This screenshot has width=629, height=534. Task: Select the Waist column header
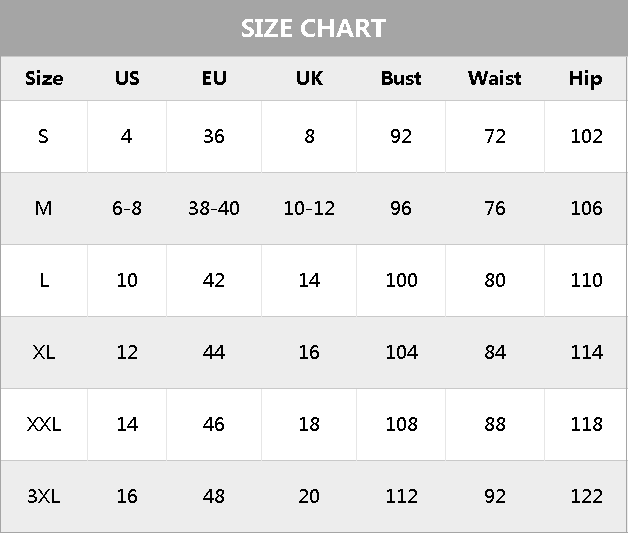click(x=494, y=78)
